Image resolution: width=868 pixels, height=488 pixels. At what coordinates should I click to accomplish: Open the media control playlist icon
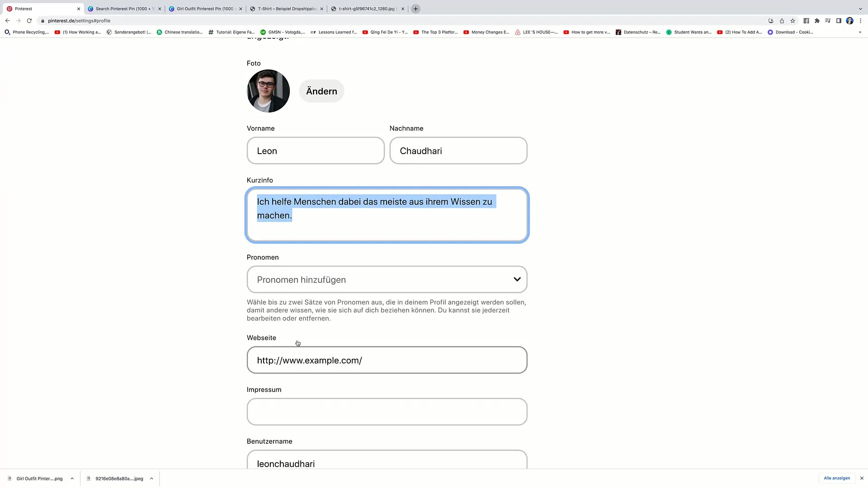tap(828, 21)
